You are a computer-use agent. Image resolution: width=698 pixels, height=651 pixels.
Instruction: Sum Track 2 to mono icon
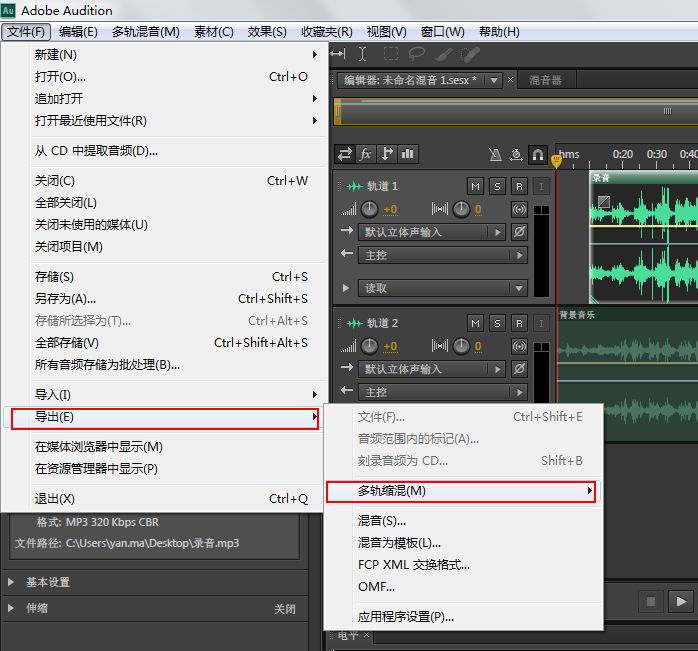click(x=519, y=346)
